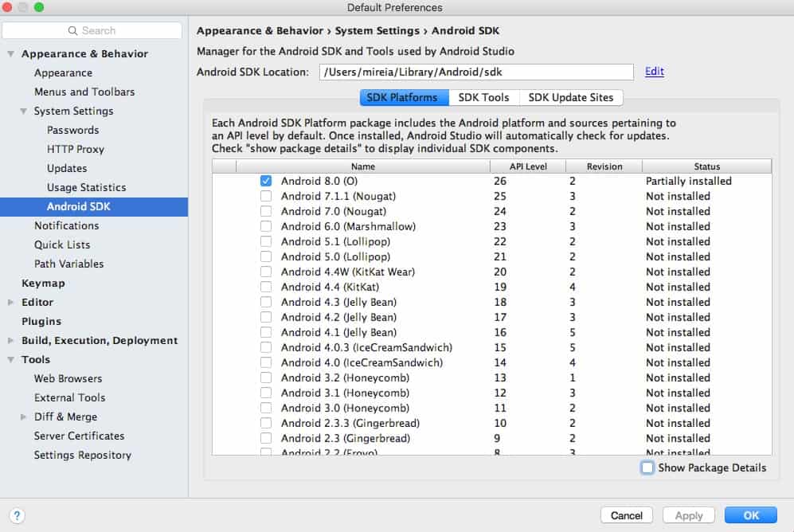Image resolution: width=794 pixels, height=532 pixels.
Task: Check the Android 4.1 (Jelly Bean) checkbox
Action: pyautogui.click(x=266, y=332)
